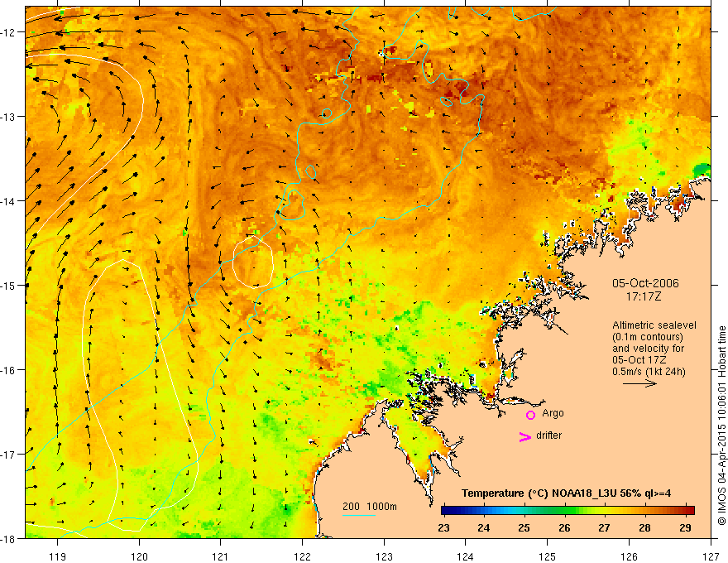Click longitude axis label 120

tap(139, 556)
